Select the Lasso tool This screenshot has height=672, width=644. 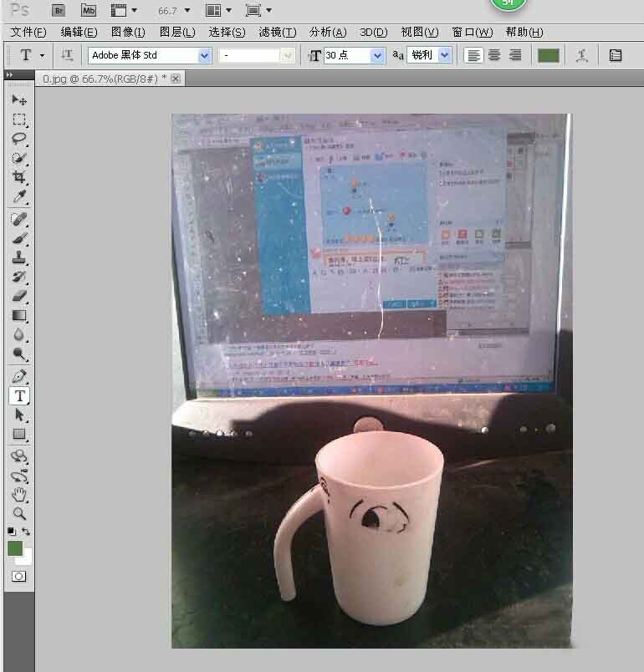coord(19,139)
